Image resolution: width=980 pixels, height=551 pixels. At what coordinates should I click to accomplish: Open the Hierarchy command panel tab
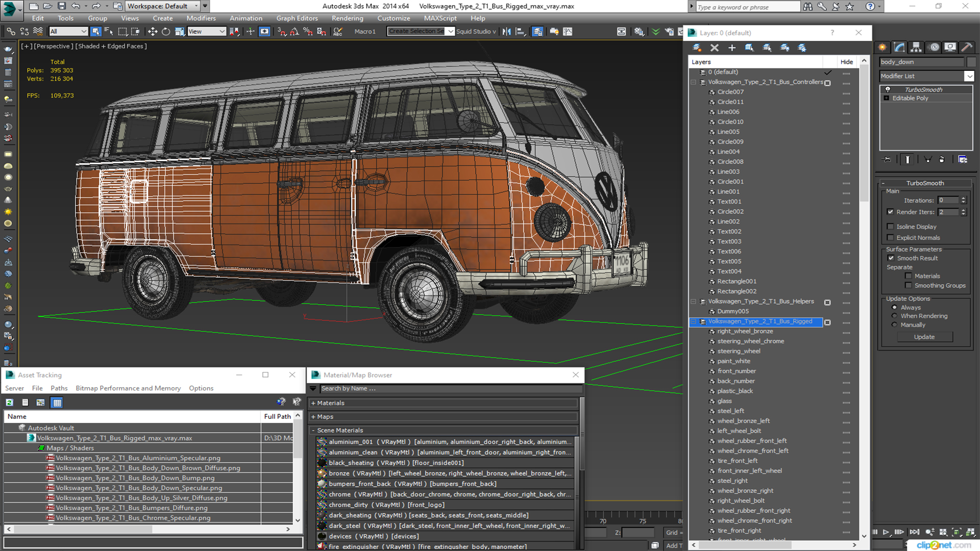tap(916, 47)
